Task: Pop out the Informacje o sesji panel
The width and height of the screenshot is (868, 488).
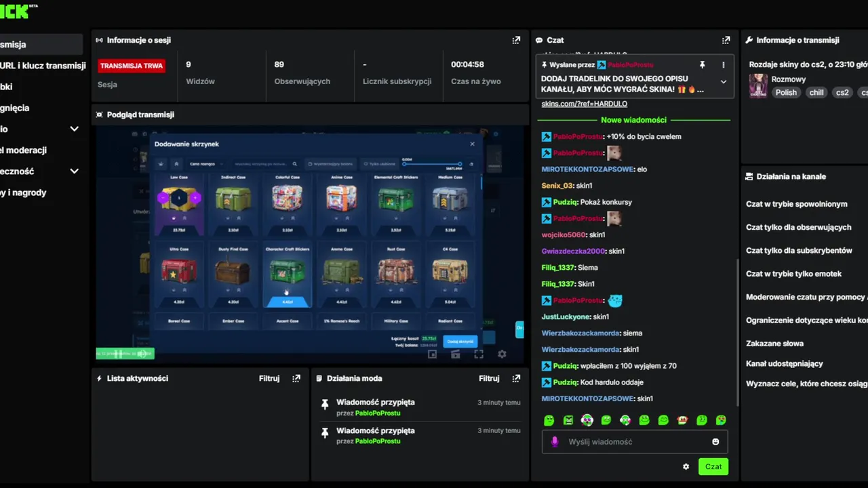Action: tap(516, 40)
